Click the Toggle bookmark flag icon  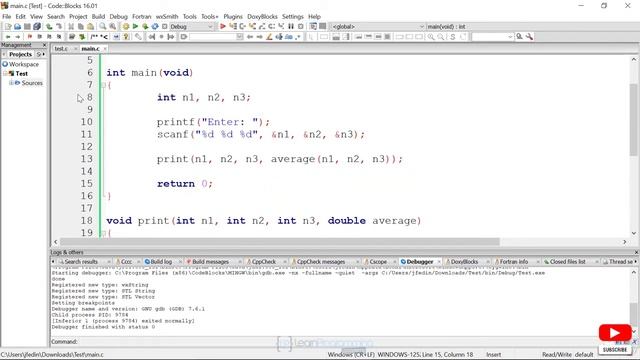(29, 37)
